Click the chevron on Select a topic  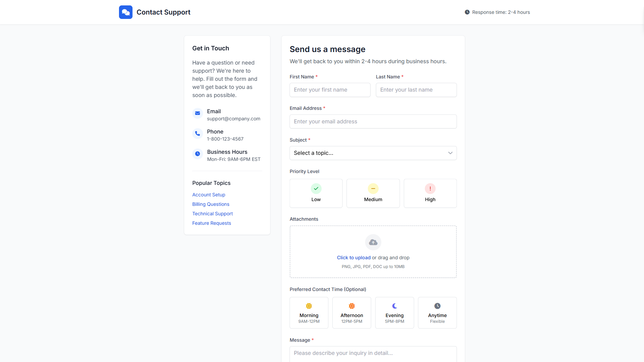(x=450, y=153)
